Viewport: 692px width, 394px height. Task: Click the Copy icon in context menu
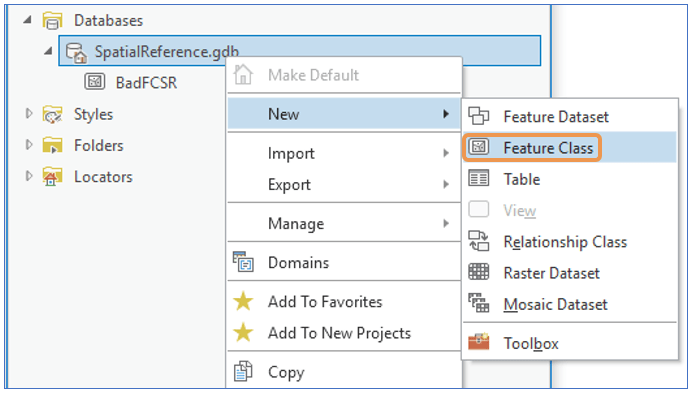(243, 371)
